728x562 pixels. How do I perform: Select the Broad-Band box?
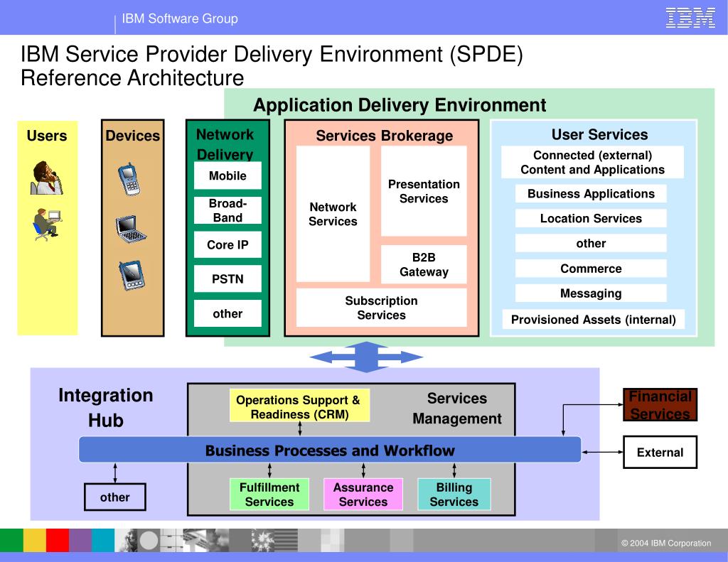click(x=227, y=210)
